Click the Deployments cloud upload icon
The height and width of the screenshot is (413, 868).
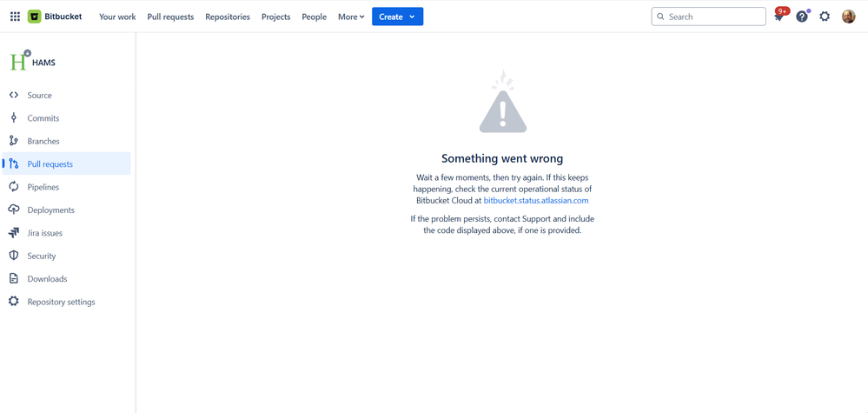click(x=14, y=210)
